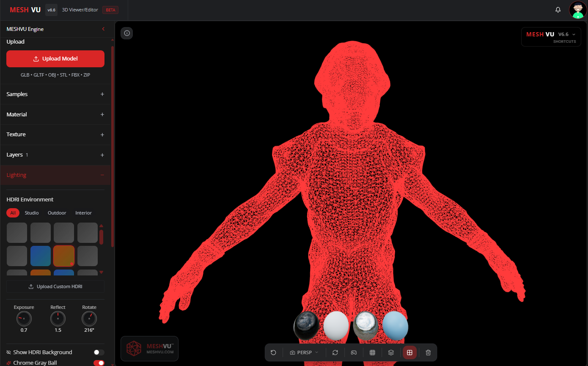Select the All HDRI filter

coord(13,213)
